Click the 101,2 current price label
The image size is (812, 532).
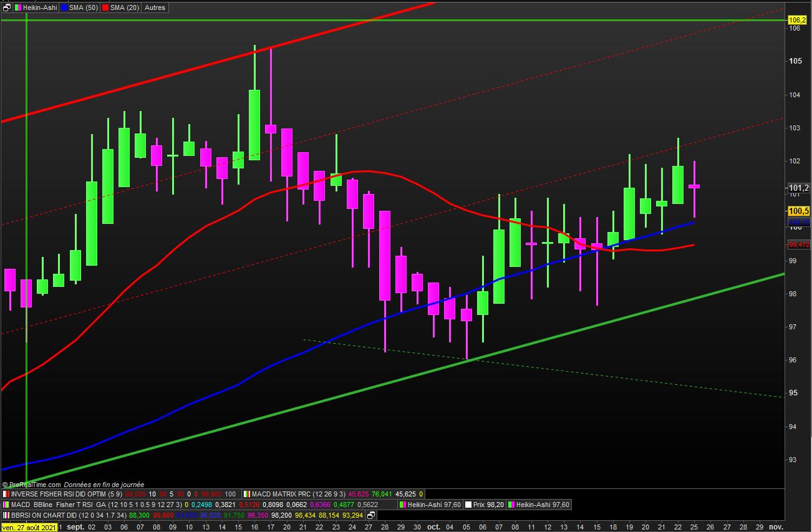[798, 188]
